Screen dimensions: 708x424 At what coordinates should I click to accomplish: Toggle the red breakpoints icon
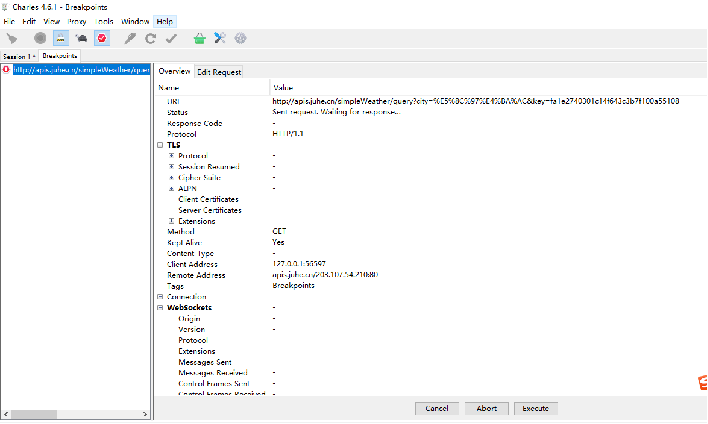[x=102, y=38]
